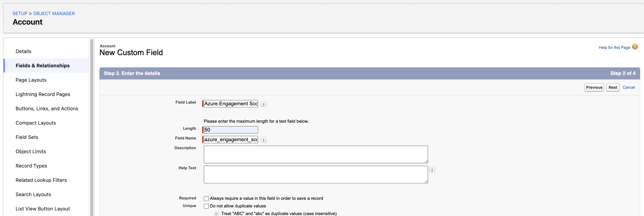644x216 pixels.
Task: Focus the Description text area
Action: click(316, 154)
